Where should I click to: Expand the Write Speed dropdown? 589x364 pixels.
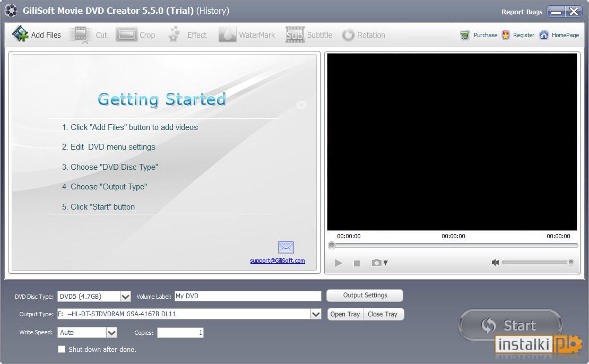[x=111, y=333]
